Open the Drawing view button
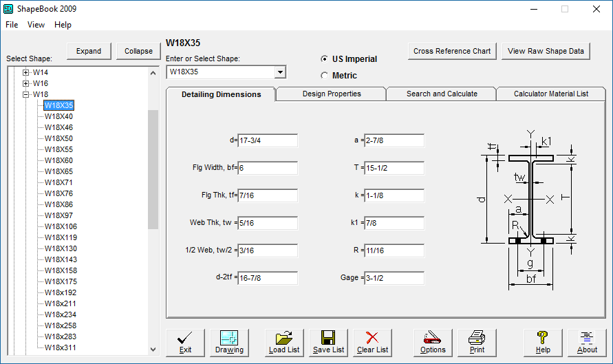 pos(229,343)
